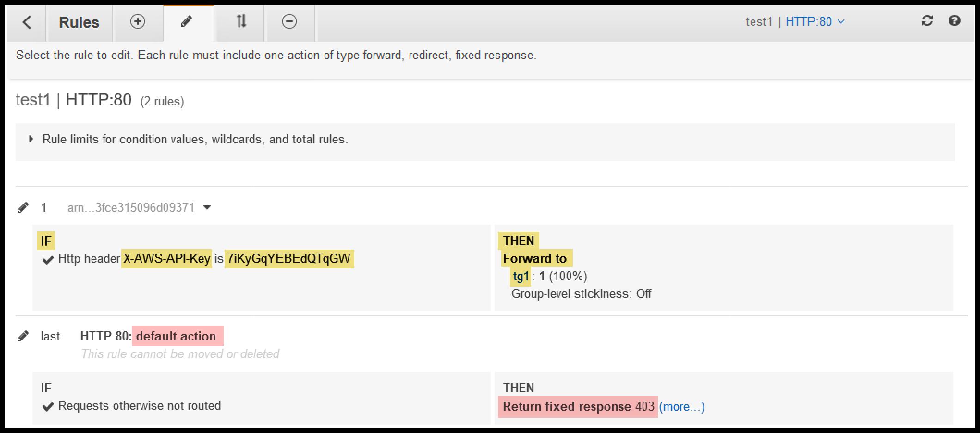Select the highlighted header value 7iKyGqYEBEdQTqGW
Viewport: 980px width, 433px height.
tap(289, 258)
